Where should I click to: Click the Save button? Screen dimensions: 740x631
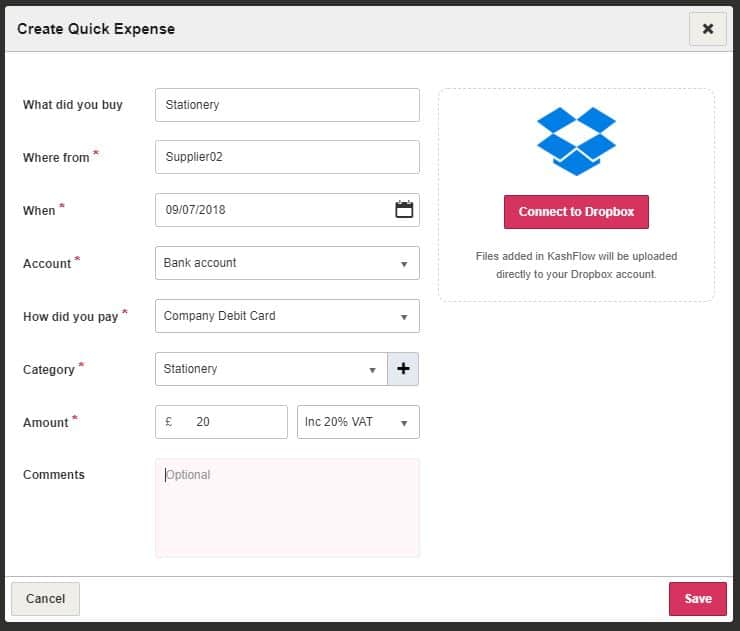697,598
